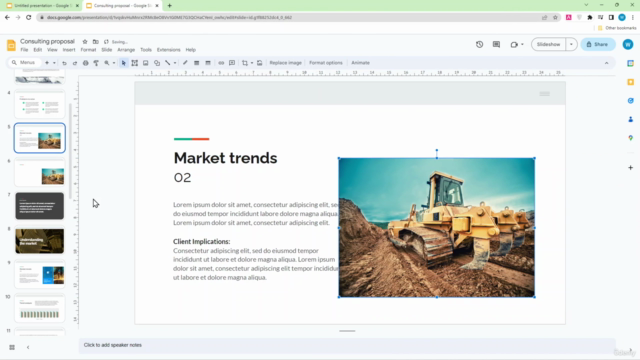The height and width of the screenshot is (360, 640).
Task: Open the line type dropdown arrow
Action: point(175,63)
